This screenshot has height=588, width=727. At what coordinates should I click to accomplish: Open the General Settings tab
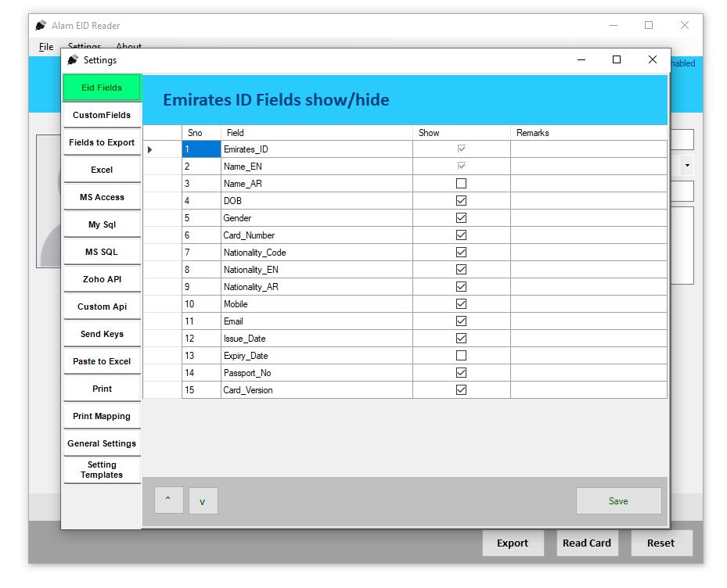[x=102, y=443]
